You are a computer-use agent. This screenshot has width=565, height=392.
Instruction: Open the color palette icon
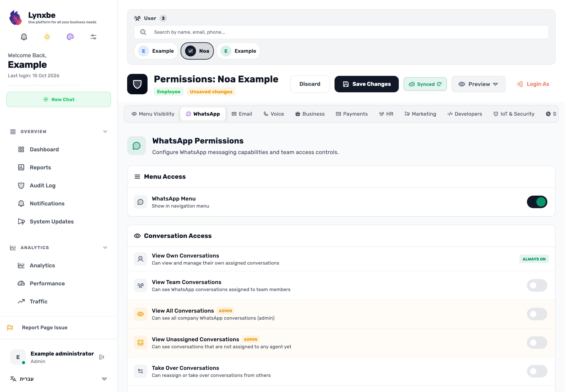tap(70, 37)
